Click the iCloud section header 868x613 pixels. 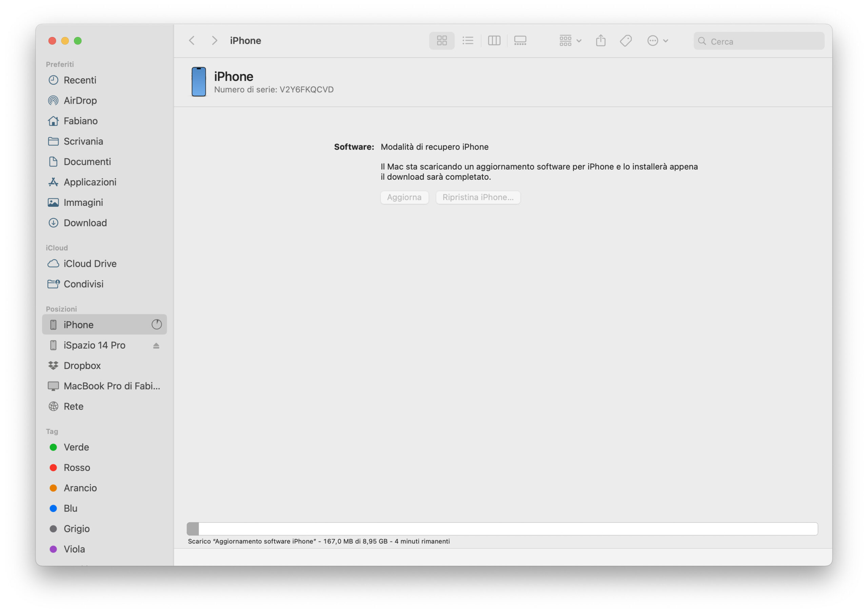point(57,248)
